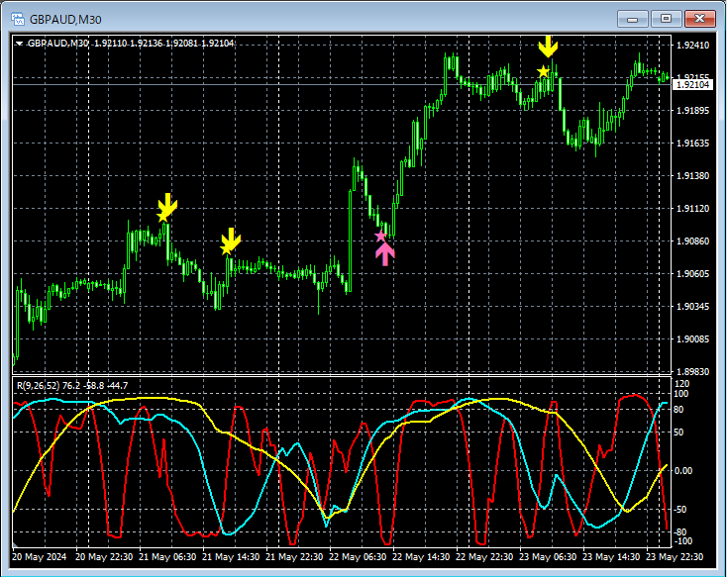Click the 1.89830 price at scale bottom
The width and height of the screenshot is (728, 577).
pyautogui.click(x=690, y=372)
